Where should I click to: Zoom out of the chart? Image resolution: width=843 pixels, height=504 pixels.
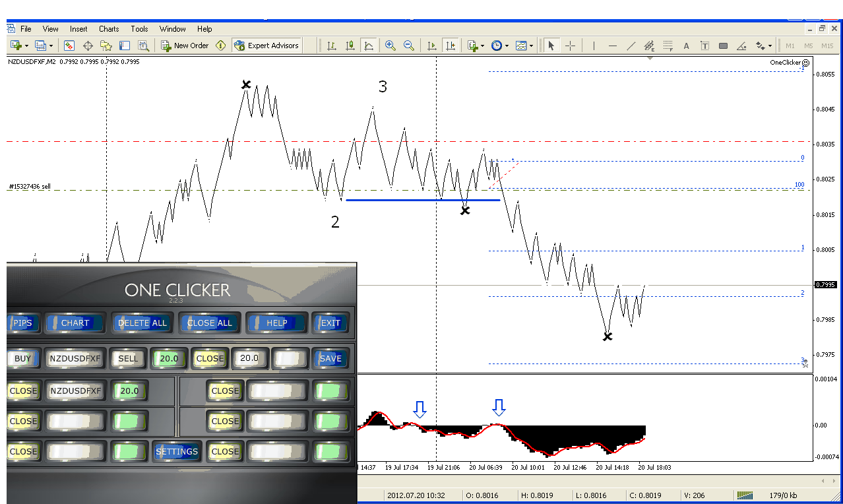point(409,46)
